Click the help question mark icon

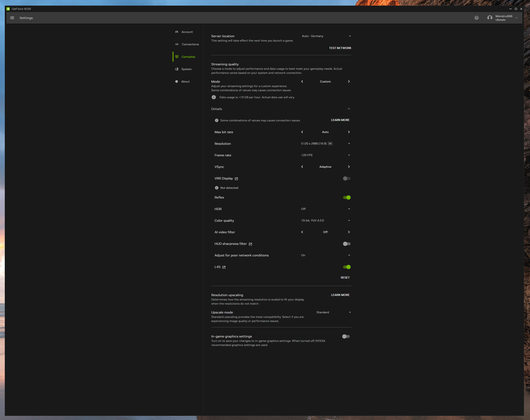[x=476, y=18]
